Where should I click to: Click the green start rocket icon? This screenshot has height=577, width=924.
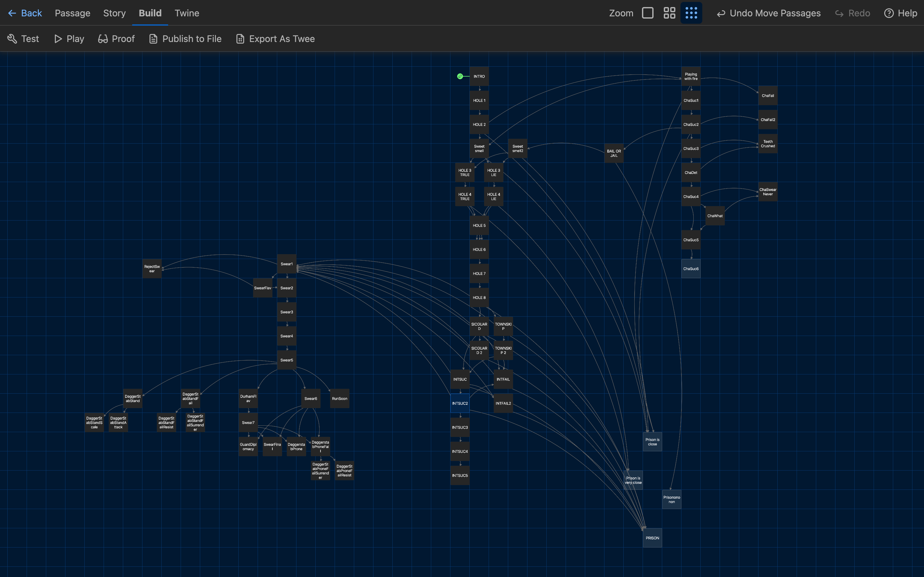[460, 76]
